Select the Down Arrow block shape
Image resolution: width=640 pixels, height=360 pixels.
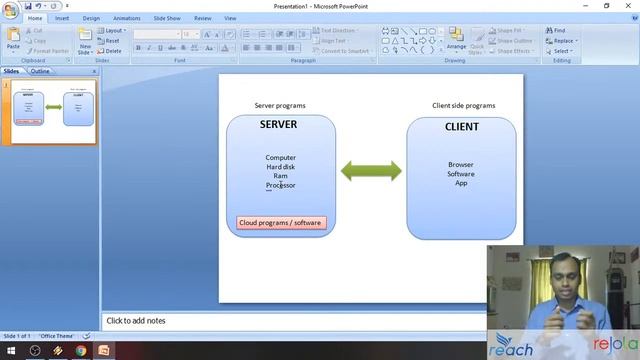432,41
